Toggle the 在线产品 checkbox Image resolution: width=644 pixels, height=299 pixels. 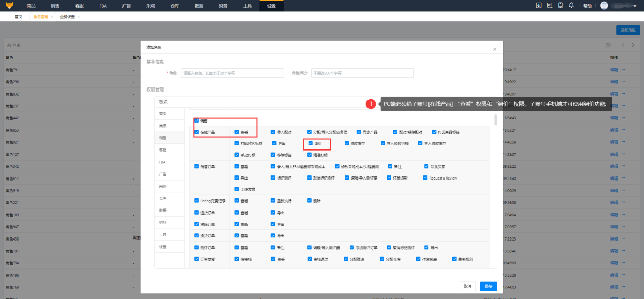pyautogui.click(x=196, y=132)
